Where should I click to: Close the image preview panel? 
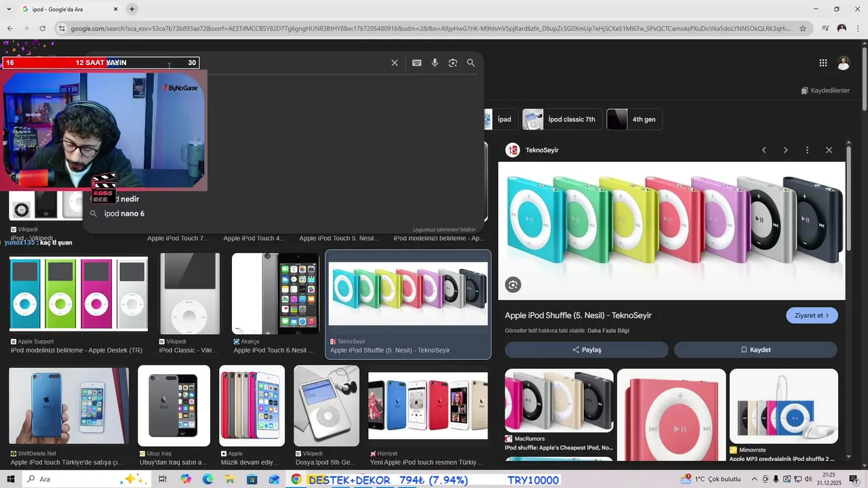[829, 150]
